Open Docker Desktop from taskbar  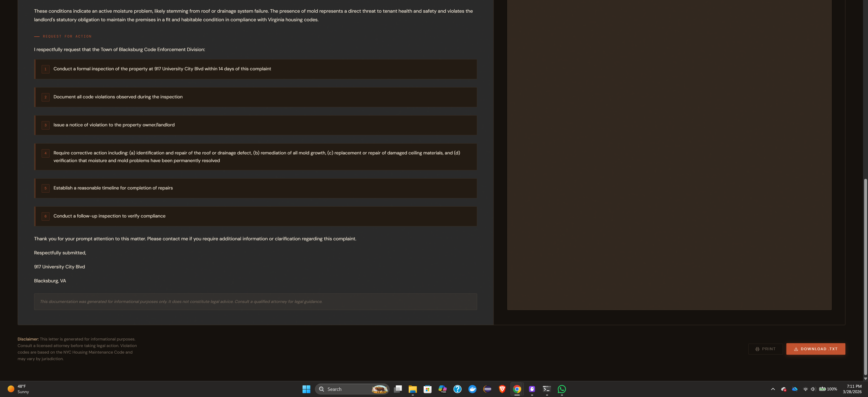[x=472, y=389]
